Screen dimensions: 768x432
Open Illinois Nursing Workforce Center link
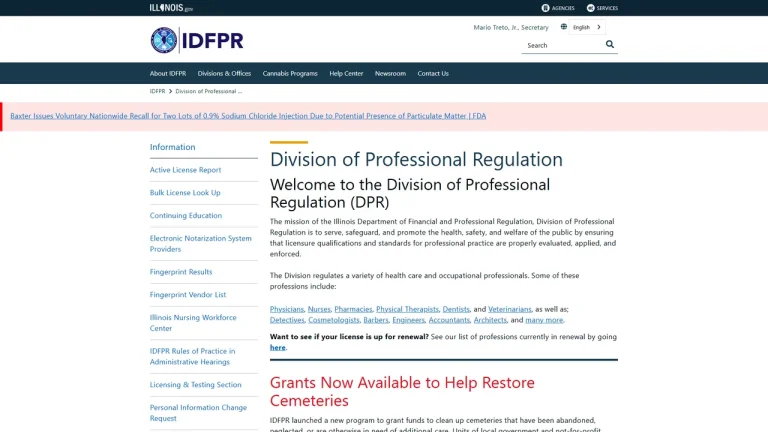point(193,323)
